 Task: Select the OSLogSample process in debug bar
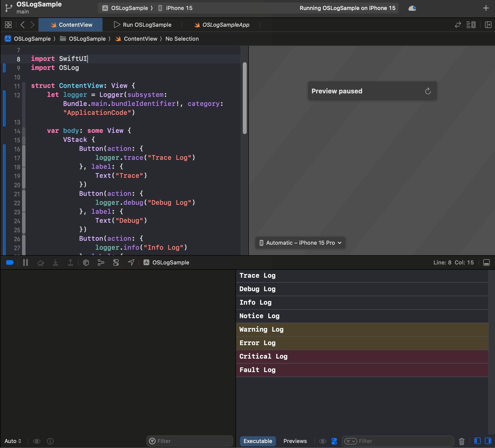coord(166,262)
